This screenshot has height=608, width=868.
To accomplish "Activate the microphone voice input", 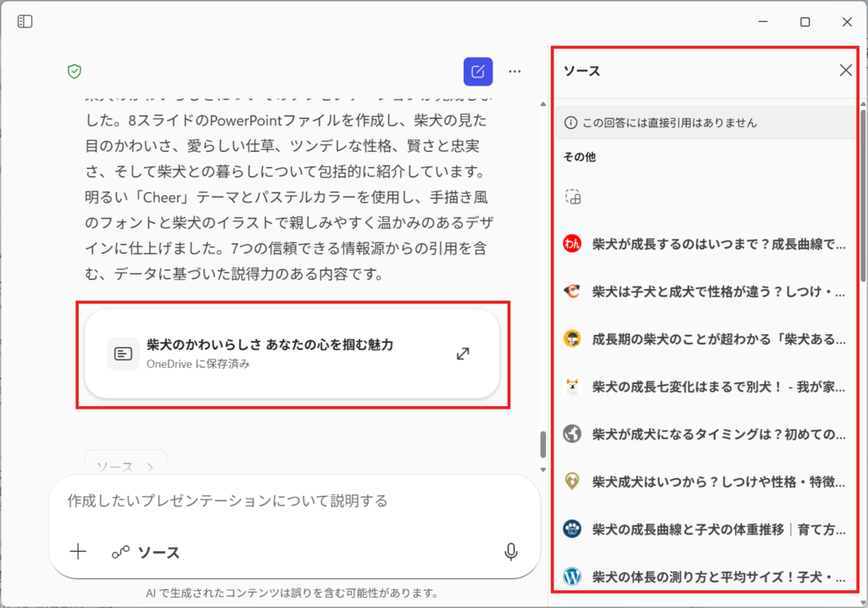I will click(x=511, y=552).
